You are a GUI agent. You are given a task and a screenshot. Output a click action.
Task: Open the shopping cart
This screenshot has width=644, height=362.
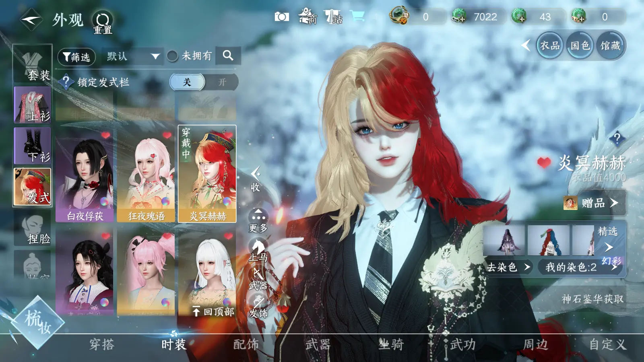357,16
